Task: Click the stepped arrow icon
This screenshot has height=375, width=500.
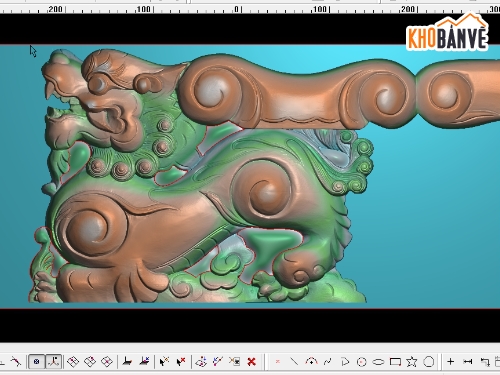Action: (x=485, y=362)
